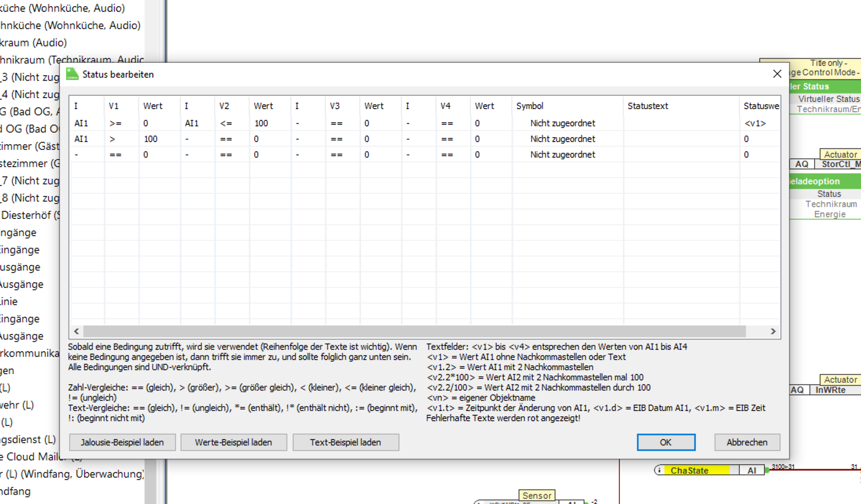Click the <v1> status value cell
This screenshot has height=504, width=861.
coord(755,123)
